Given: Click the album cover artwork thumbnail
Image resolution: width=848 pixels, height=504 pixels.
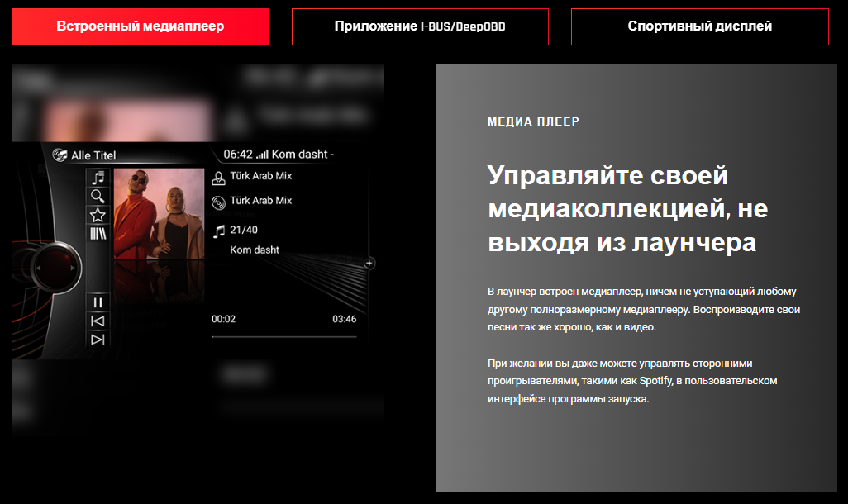Looking at the screenshot, I should click(x=159, y=213).
